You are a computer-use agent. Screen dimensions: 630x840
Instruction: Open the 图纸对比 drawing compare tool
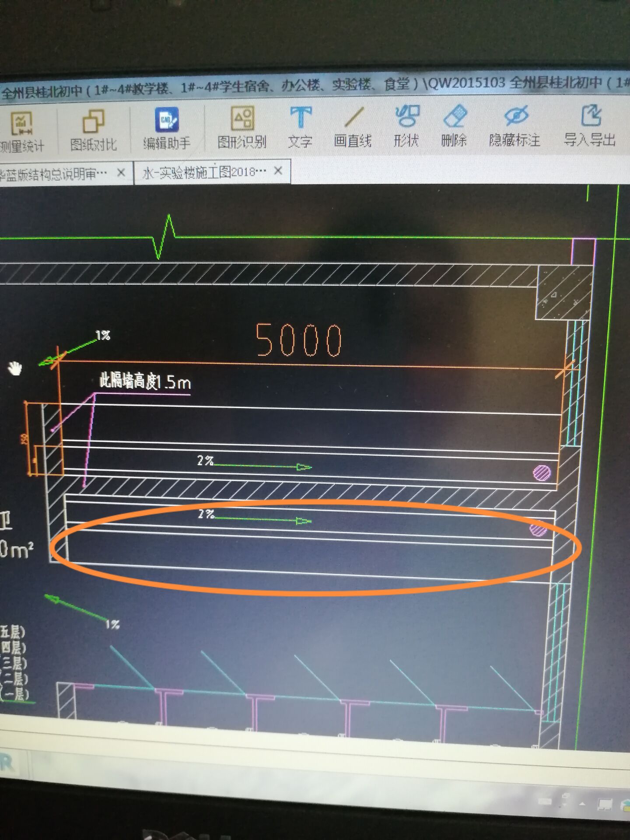pyautogui.click(x=93, y=130)
